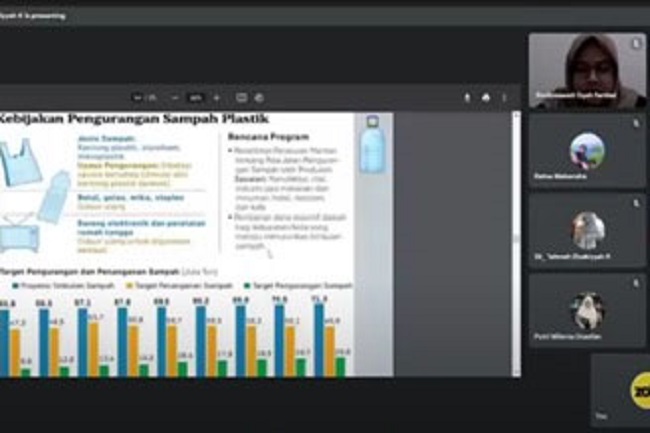Open the three-dot more actions menu in PDF toolbar
The image size is (650, 433).
coord(503,98)
